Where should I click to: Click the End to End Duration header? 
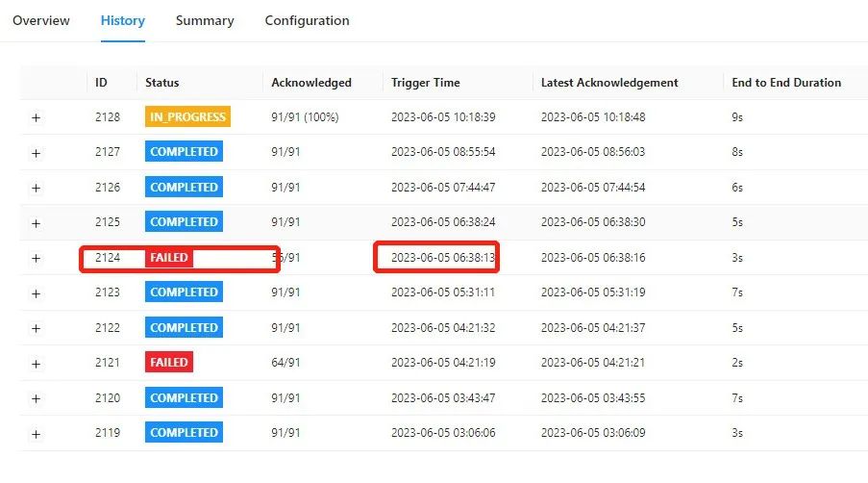pos(786,83)
